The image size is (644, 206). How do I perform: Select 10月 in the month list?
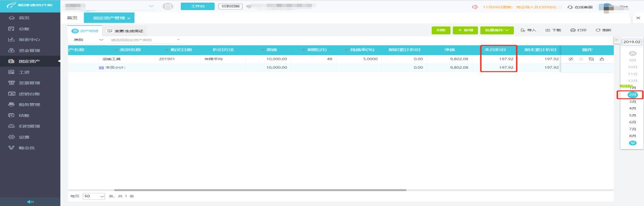(x=632, y=67)
